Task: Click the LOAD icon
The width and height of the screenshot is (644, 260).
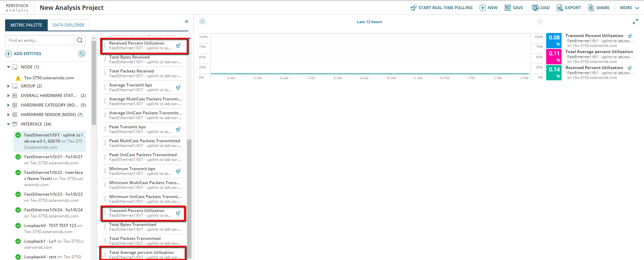Action: click(535, 8)
